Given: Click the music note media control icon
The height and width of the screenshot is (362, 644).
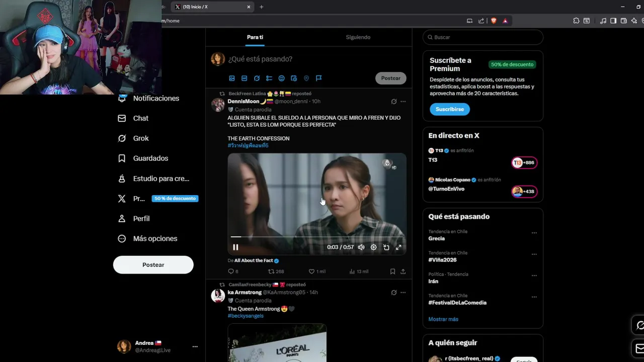Looking at the screenshot, I should point(603,21).
